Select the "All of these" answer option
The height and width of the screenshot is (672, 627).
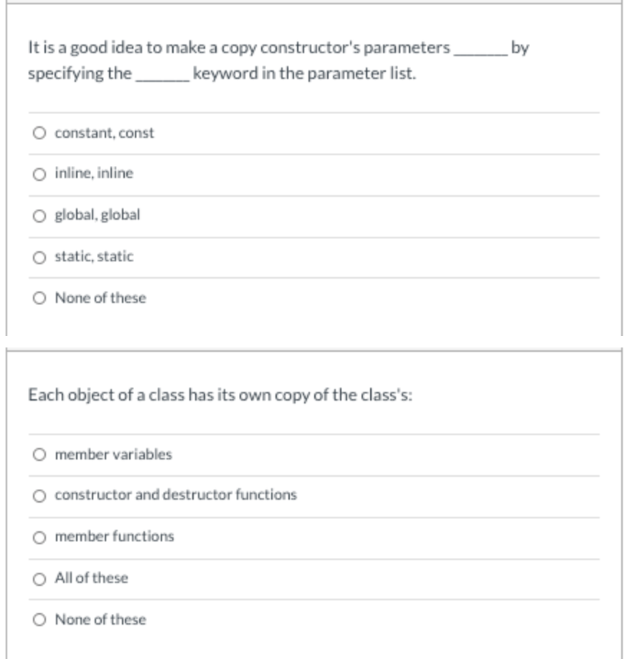point(38,577)
